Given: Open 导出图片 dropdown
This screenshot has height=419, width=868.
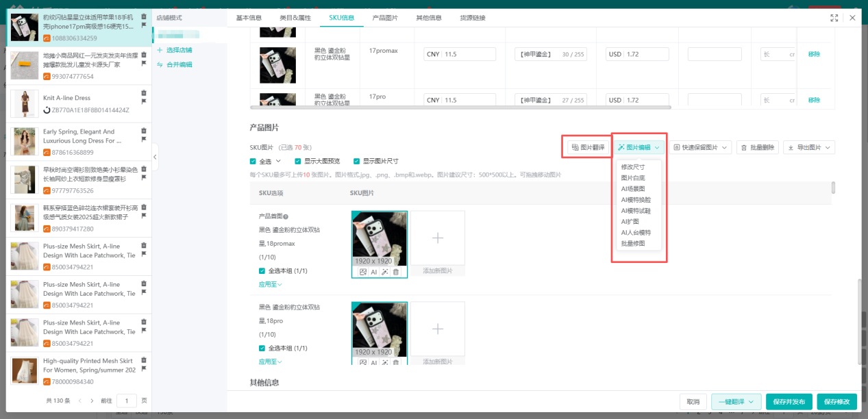Looking at the screenshot, I should [809, 147].
